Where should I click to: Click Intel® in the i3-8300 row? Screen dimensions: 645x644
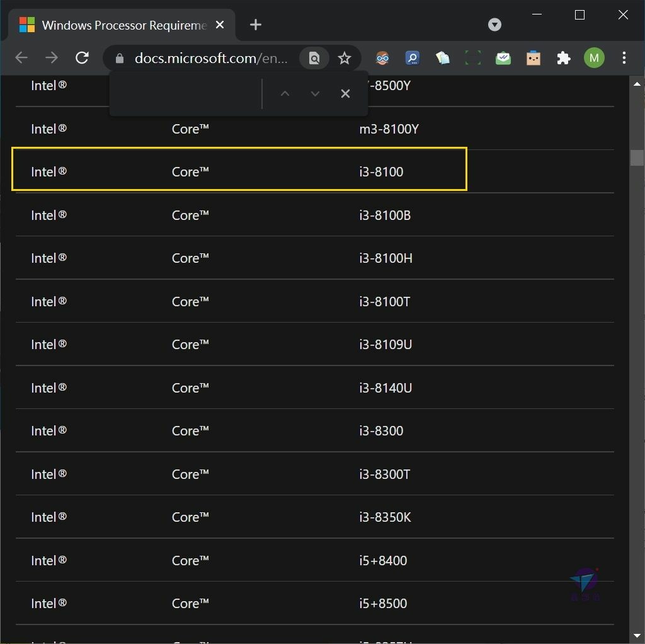[x=49, y=431]
